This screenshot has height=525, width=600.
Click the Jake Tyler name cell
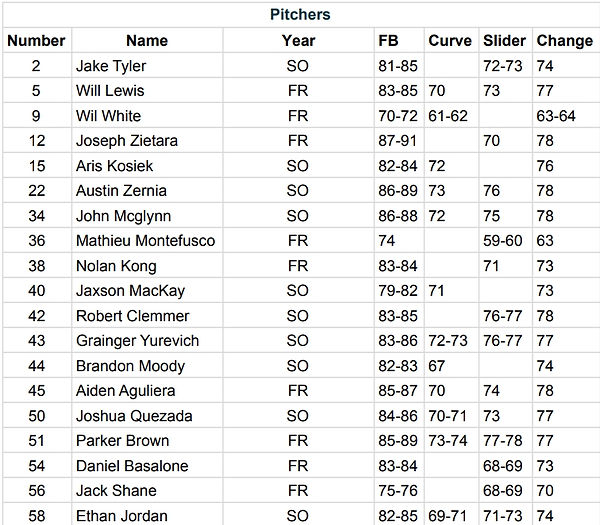tap(110, 66)
